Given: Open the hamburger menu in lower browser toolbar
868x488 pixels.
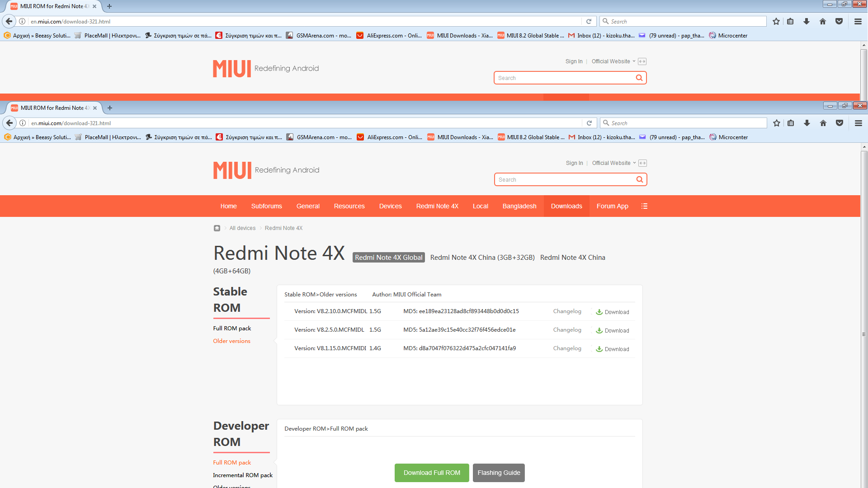Looking at the screenshot, I should [859, 123].
